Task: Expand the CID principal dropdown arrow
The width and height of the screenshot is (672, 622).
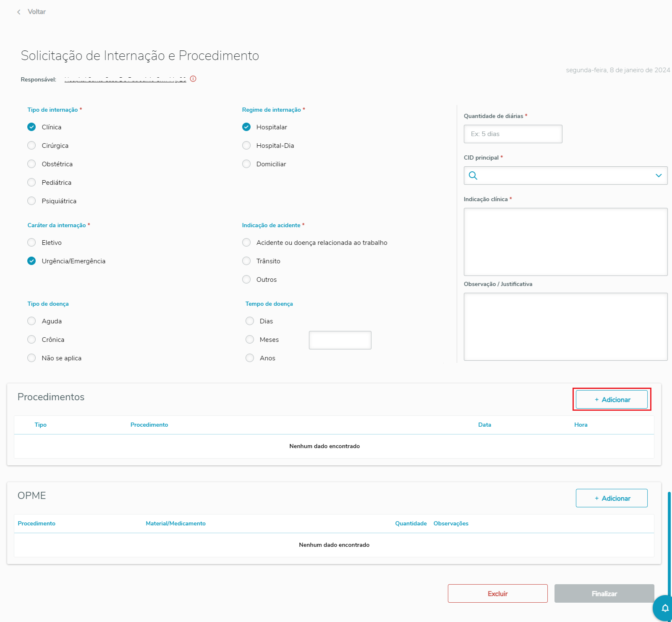Action: [x=658, y=176]
